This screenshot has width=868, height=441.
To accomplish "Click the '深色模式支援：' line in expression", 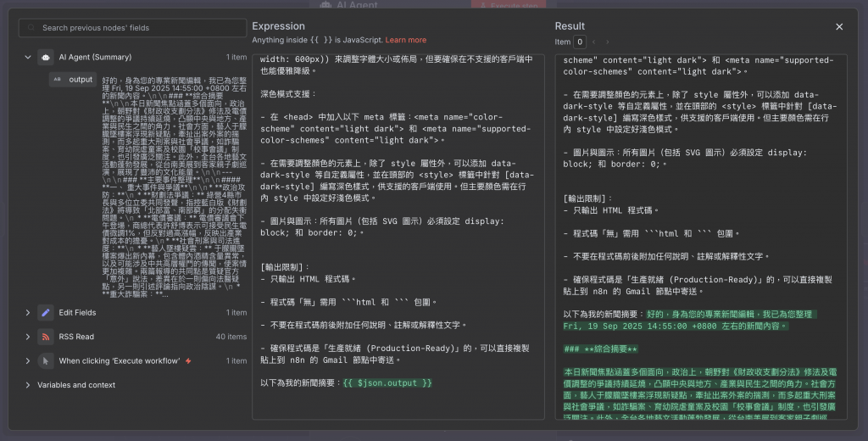I will pyautogui.click(x=288, y=93).
